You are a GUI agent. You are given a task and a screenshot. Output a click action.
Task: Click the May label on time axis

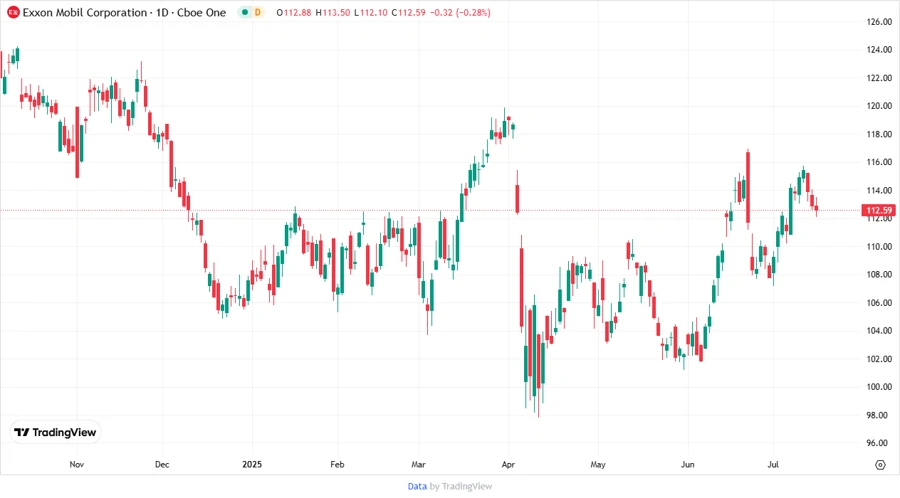(x=598, y=464)
